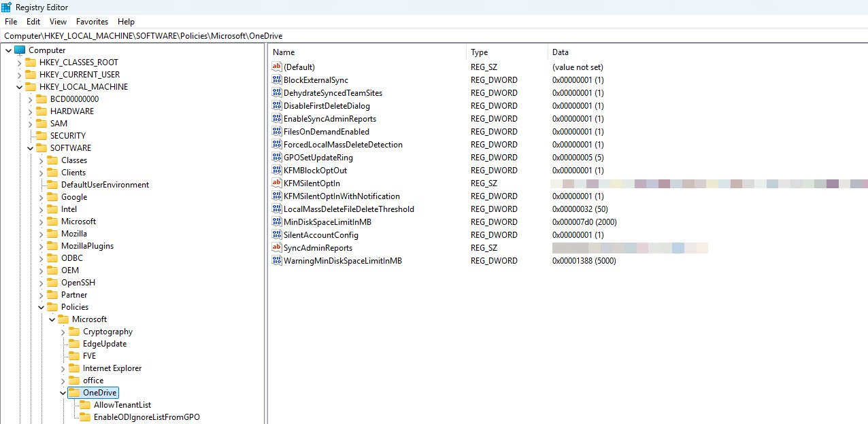Click the DWORD icon beside FilesOnDemandEnabled
This screenshot has width=868, height=424.
(276, 132)
